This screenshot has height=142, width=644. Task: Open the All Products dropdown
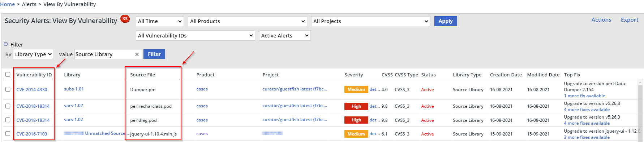coord(248,21)
